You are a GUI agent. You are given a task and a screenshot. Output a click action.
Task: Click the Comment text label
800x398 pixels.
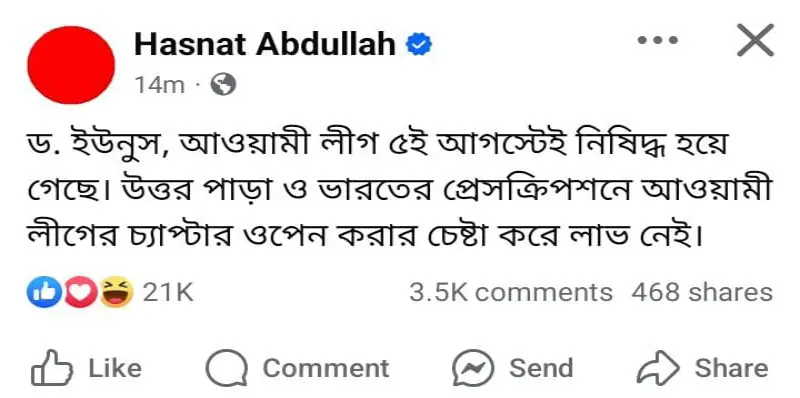[326, 368]
